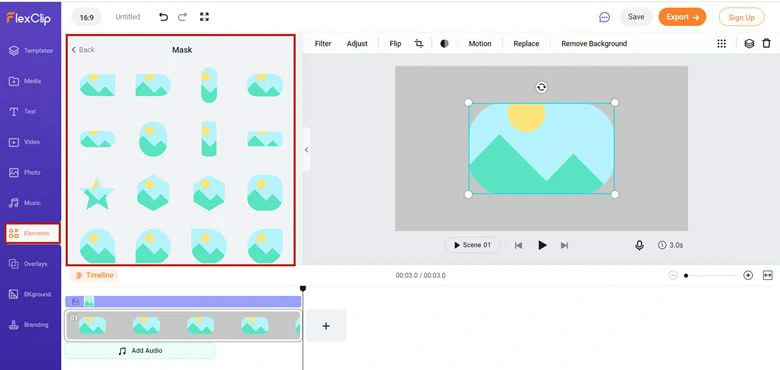This screenshot has height=370, width=780.
Task: Open the layers stack icon
Action: pos(749,44)
